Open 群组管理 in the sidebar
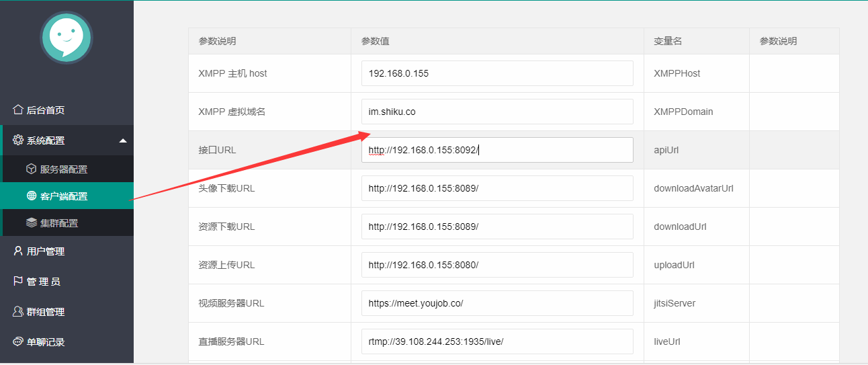The image size is (868, 365). tap(67, 312)
